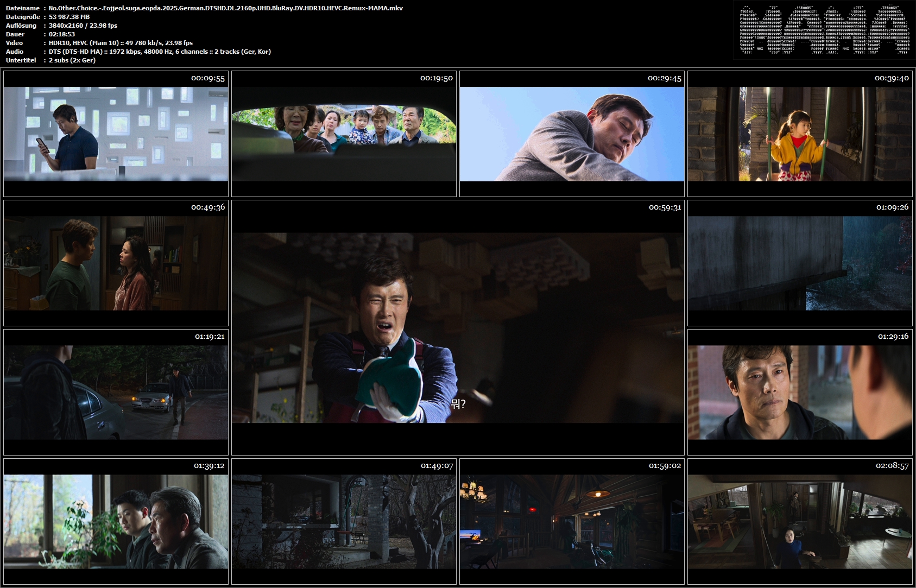Open the thumbnail of man against blue sky
This screenshot has width=916, height=588.
click(572, 134)
